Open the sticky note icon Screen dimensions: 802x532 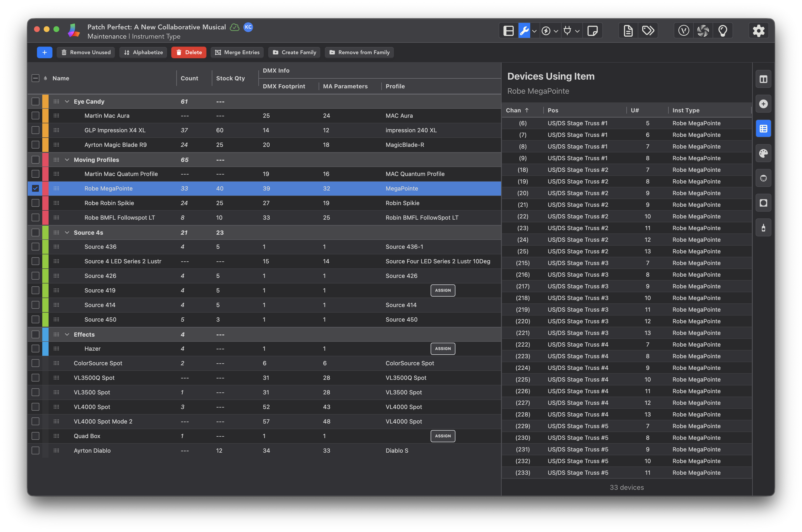(x=592, y=31)
